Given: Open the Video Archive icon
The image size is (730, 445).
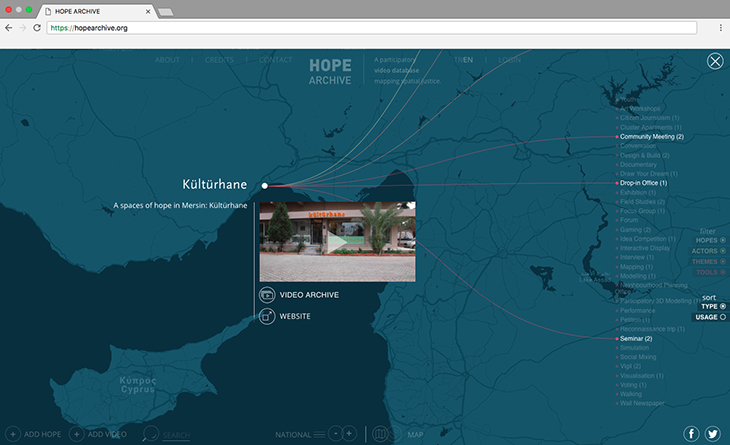Looking at the screenshot, I should point(267,295).
